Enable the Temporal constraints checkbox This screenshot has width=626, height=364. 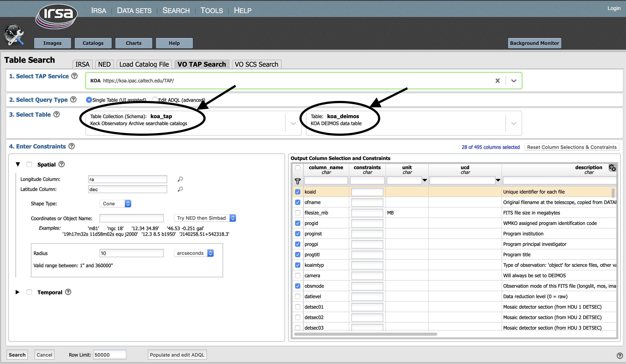click(x=29, y=292)
